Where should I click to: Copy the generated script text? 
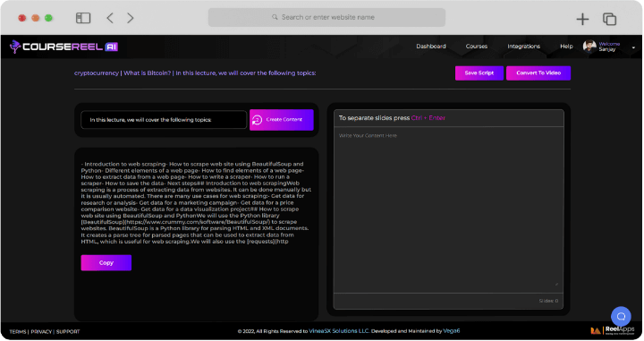(106, 263)
